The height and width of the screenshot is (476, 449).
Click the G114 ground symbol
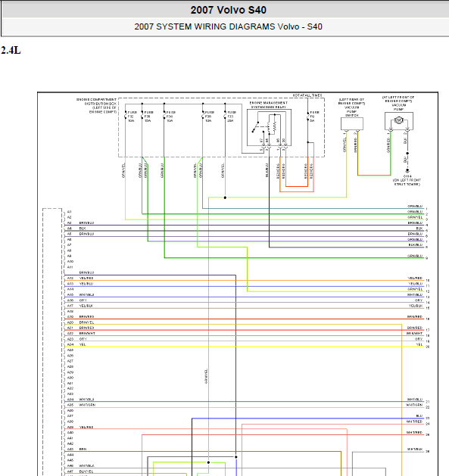coord(407,170)
